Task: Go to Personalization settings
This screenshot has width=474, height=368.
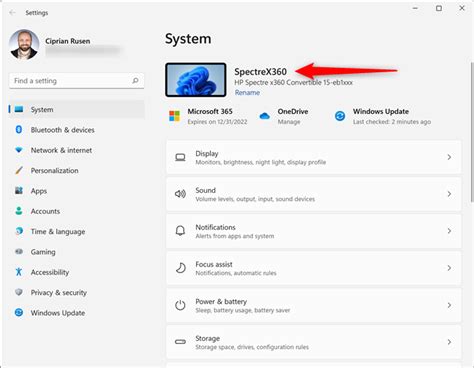Action: pyautogui.click(x=77, y=170)
